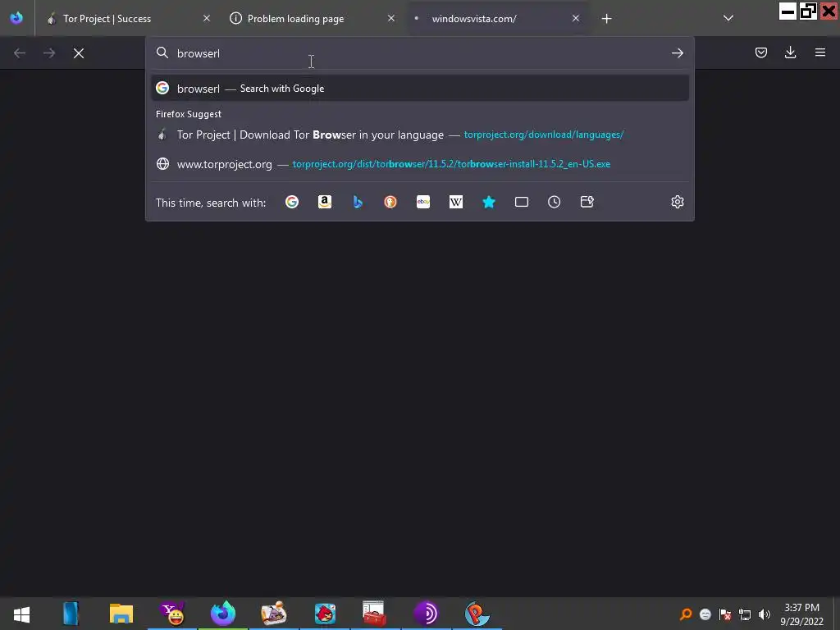
Task: Open the network tray icon
Action: [745, 614]
